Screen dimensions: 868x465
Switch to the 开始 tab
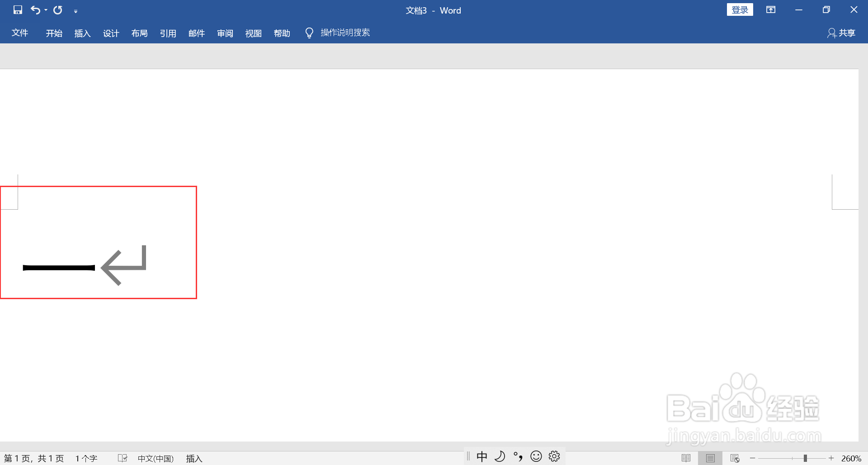pyautogui.click(x=54, y=33)
